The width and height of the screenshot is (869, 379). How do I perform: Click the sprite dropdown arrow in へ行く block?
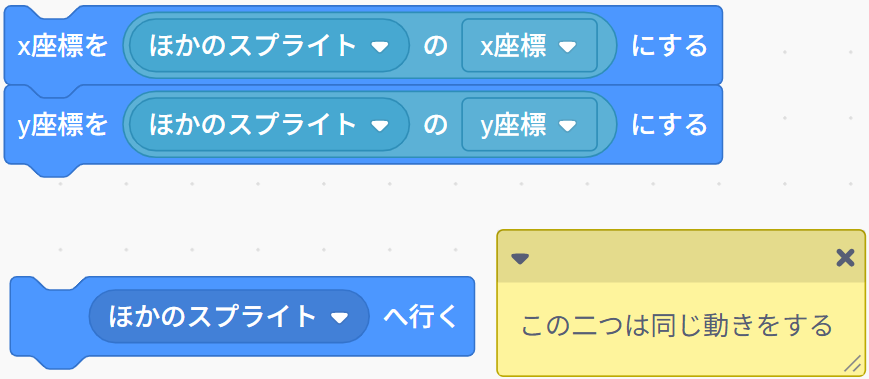339,318
